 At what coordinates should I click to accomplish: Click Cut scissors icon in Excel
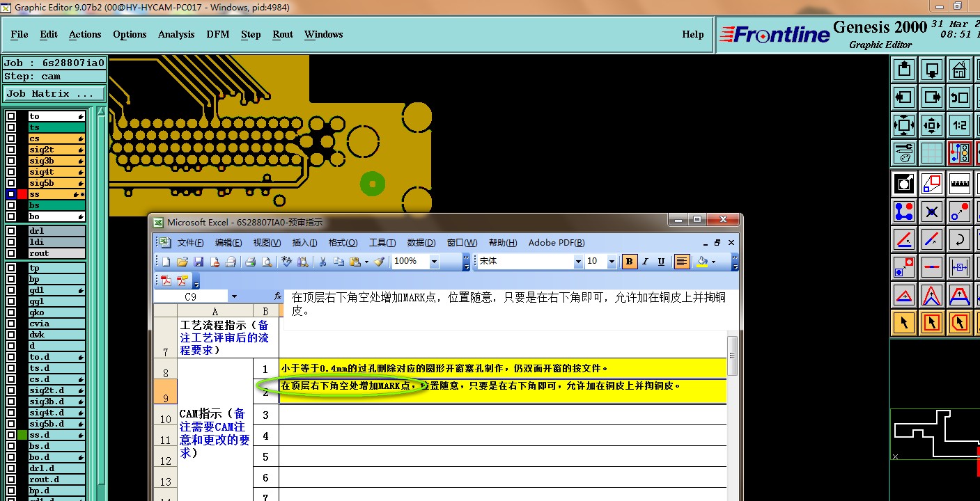coord(322,262)
